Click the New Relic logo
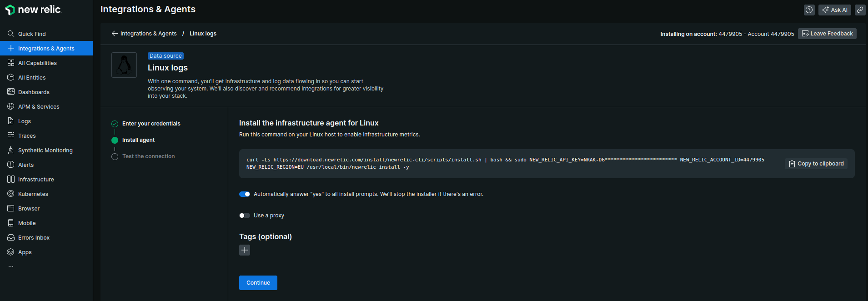The height and width of the screenshot is (301, 868). [33, 10]
